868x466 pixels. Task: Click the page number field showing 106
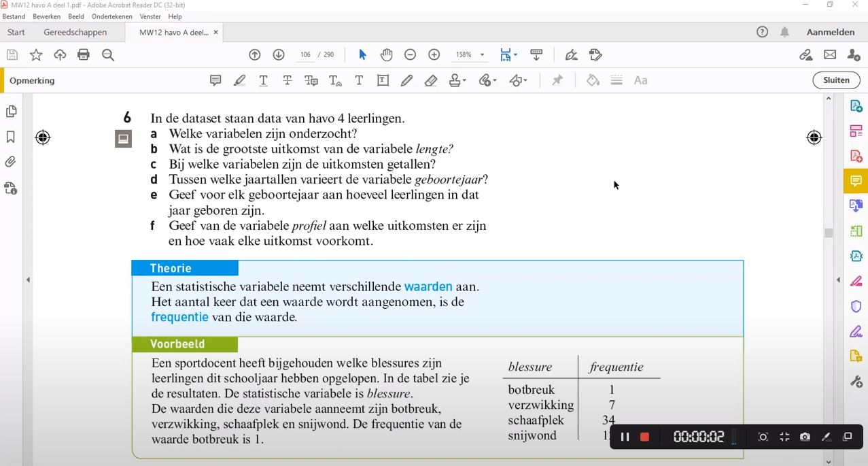pyautogui.click(x=305, y=55)
